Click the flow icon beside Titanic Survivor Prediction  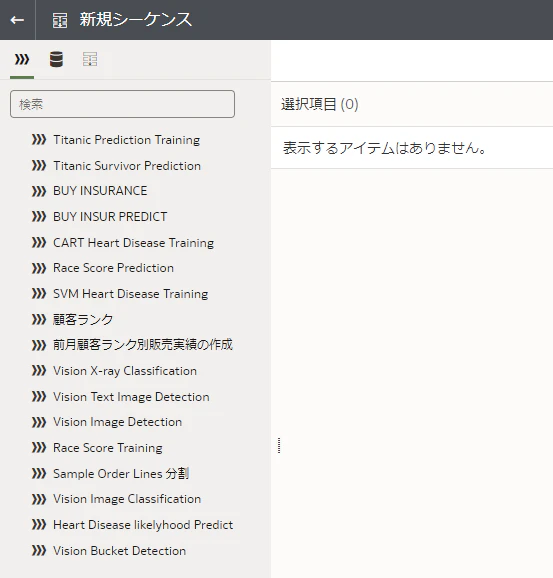tap(39, 166)
